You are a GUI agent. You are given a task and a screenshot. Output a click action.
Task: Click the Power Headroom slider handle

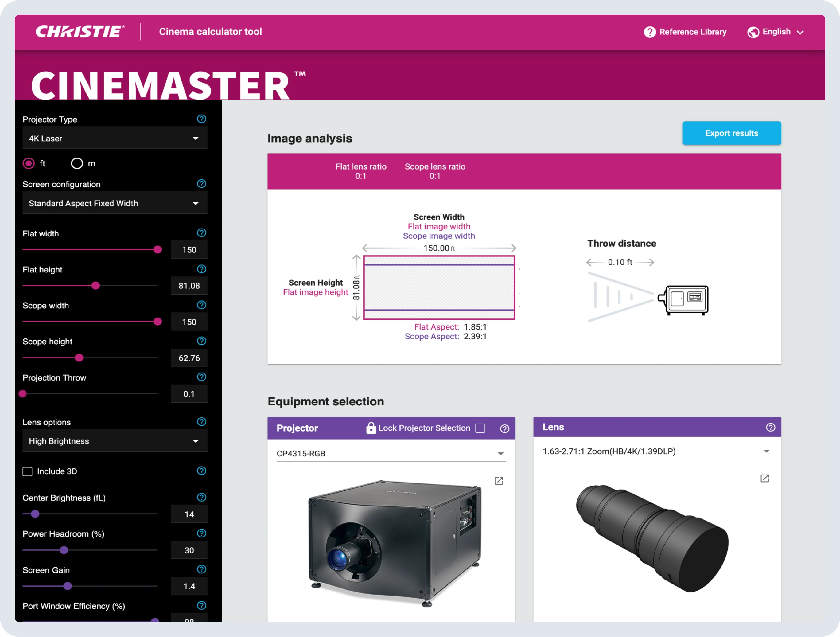64,550
